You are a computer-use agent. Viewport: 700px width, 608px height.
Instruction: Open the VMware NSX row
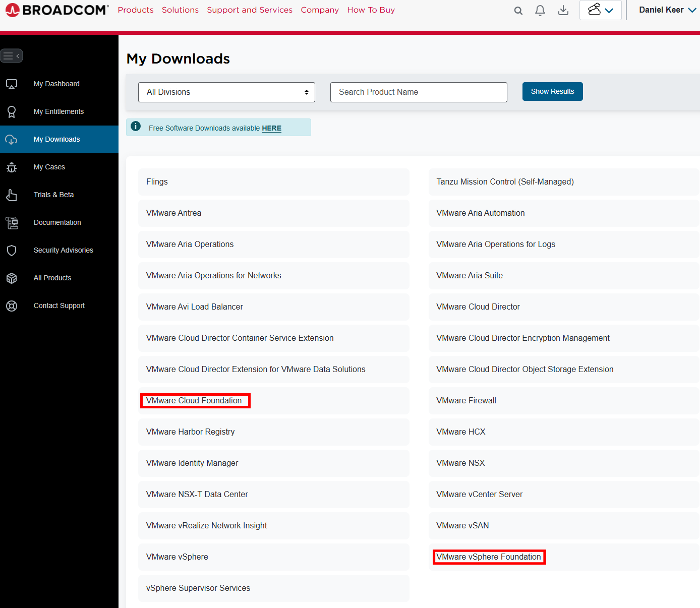click(564, 463)
